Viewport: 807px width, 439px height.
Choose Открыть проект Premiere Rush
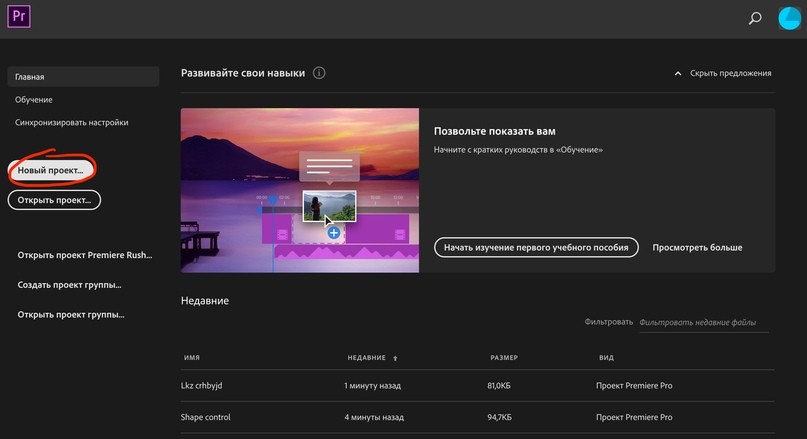click(x=85, y=255)
